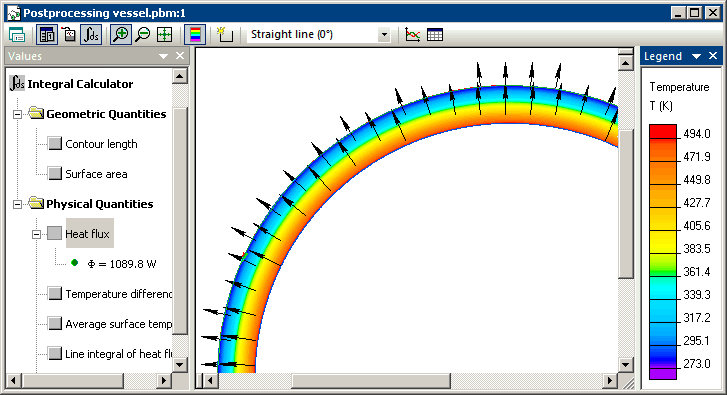Open the table view icon
The width and height of the screenshot is (727, 395).
(435, 35)
